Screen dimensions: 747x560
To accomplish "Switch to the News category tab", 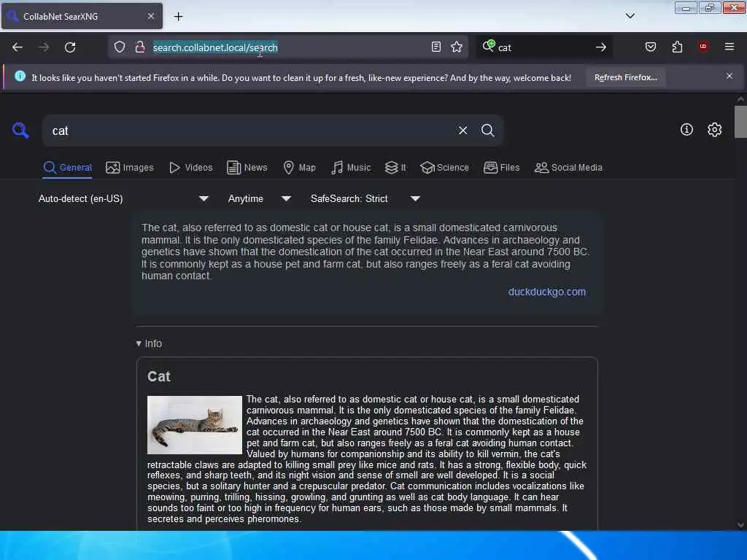I will click(247, 168).
